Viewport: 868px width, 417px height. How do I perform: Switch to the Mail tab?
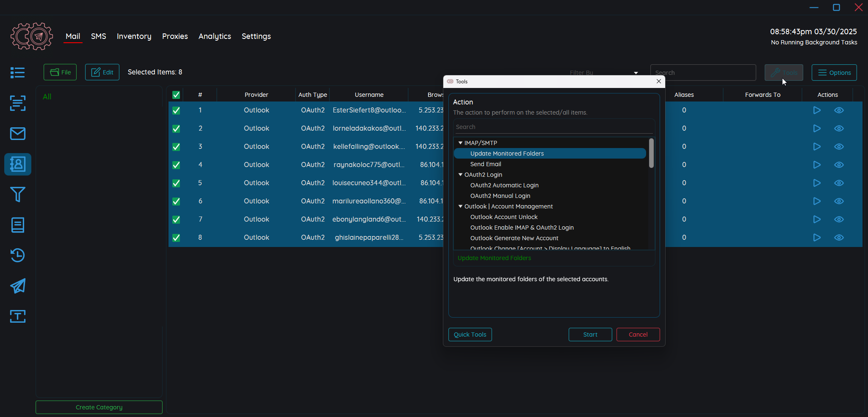pos(73,36)
